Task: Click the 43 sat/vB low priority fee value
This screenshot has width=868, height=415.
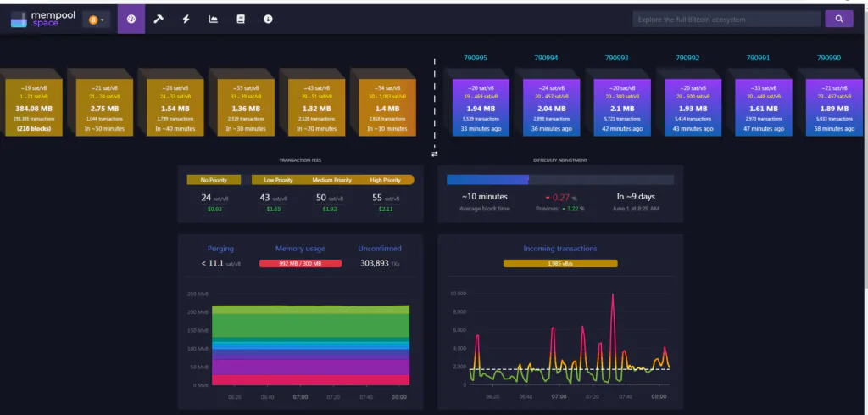Action: (x=273, y=197)
